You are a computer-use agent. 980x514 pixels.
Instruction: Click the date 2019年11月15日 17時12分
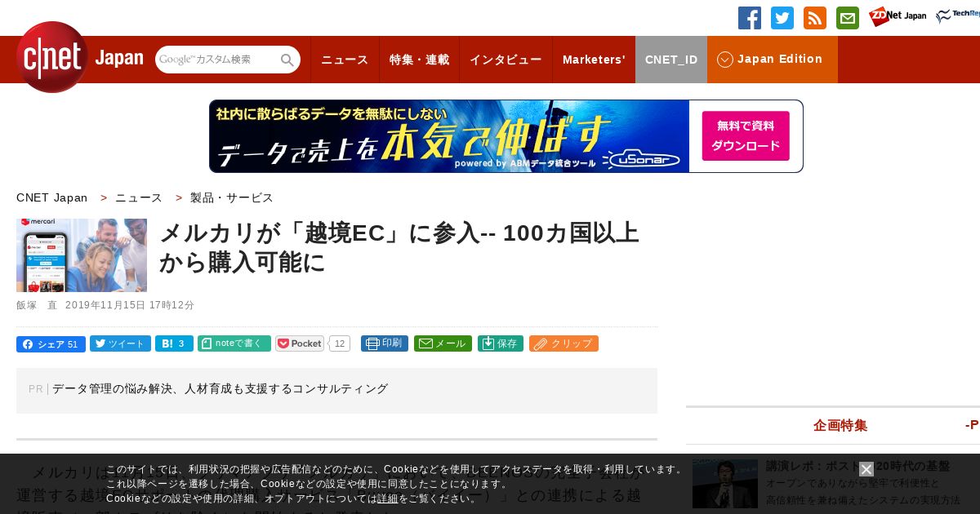point(130,305)
